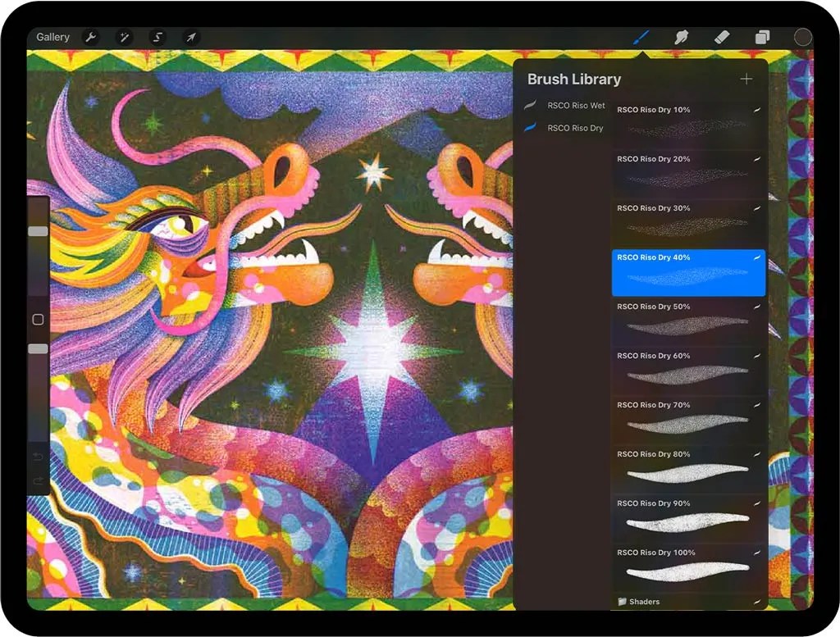
Task: Select the RSCO Riso Dry 70% brush
Action: coord(687,421)
